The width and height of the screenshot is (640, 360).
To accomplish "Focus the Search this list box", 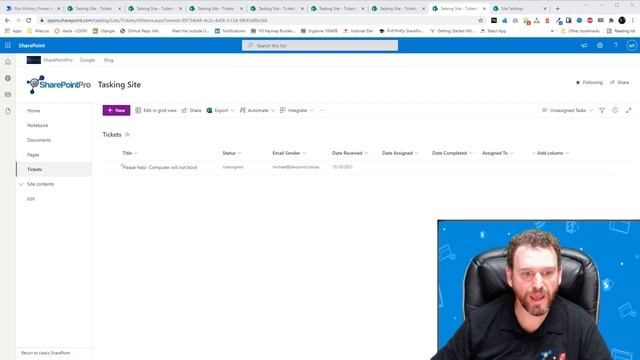I will (x=320, y=45).
